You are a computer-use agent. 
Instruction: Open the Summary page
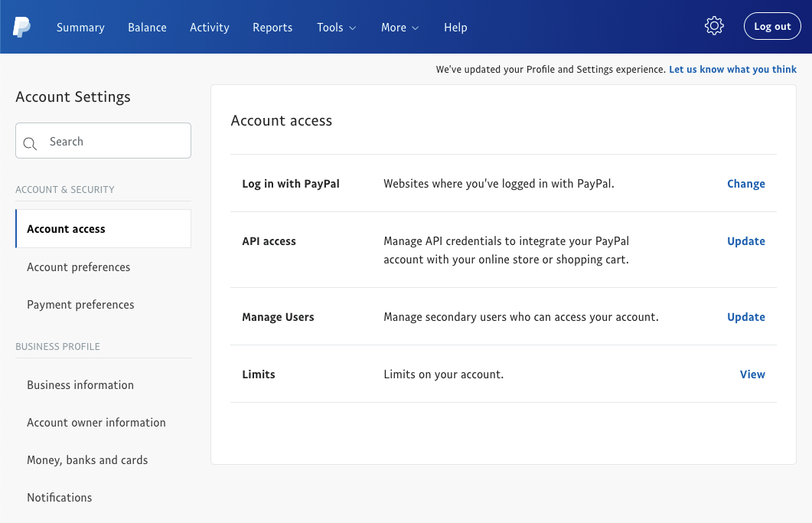(80, 28)
